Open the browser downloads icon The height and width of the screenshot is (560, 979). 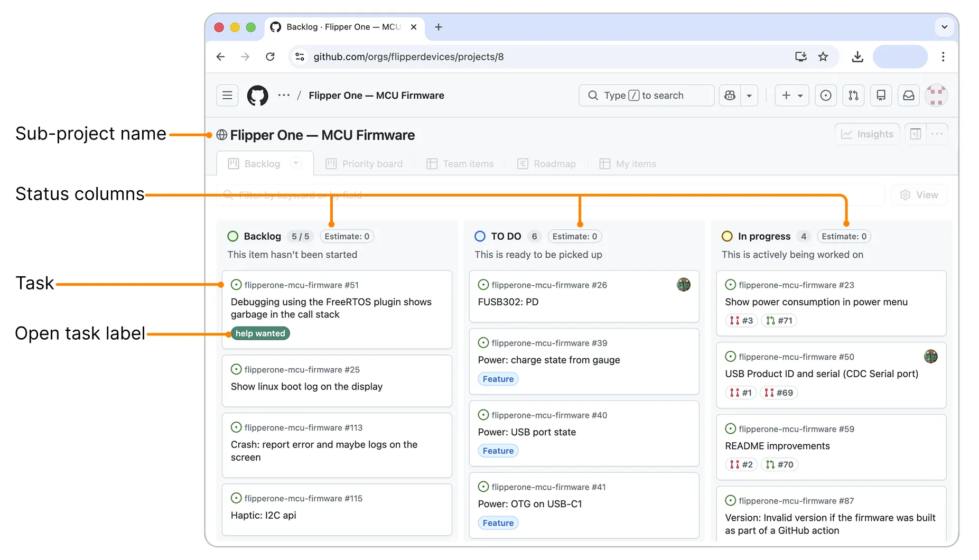[x=857, y=57]
